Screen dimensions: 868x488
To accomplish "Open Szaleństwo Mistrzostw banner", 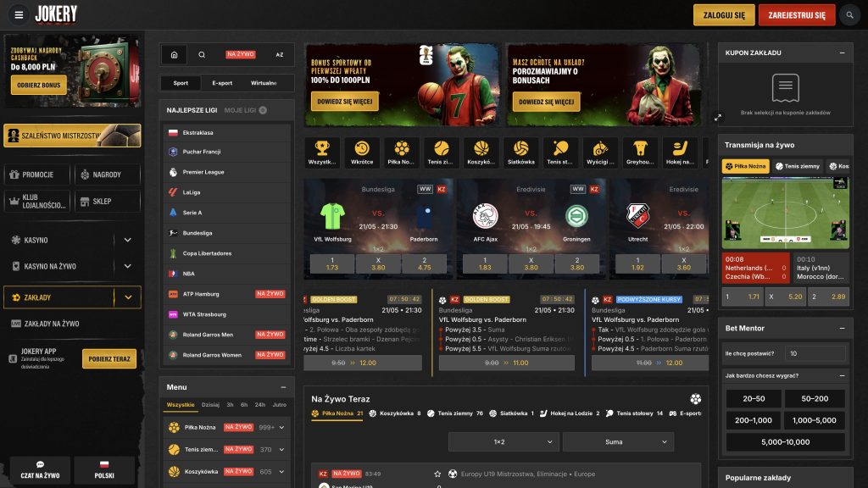I will tap(72, 136).
